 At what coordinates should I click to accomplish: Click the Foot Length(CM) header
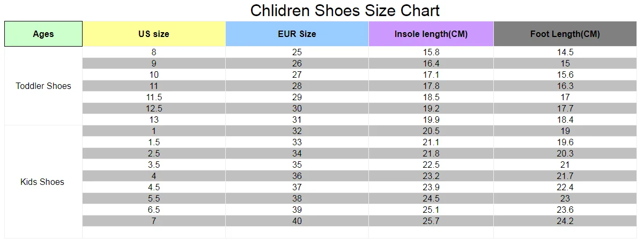click(565, 34)
